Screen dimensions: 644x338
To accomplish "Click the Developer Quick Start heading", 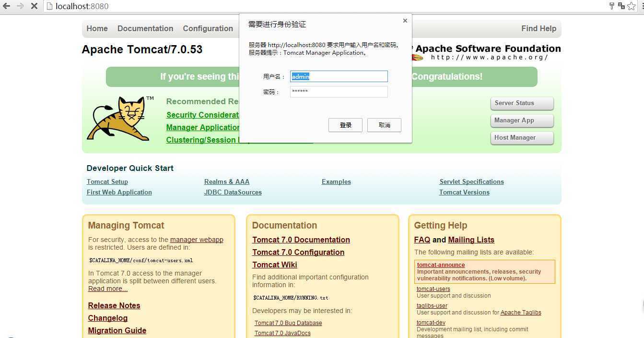I will point(130,168).
